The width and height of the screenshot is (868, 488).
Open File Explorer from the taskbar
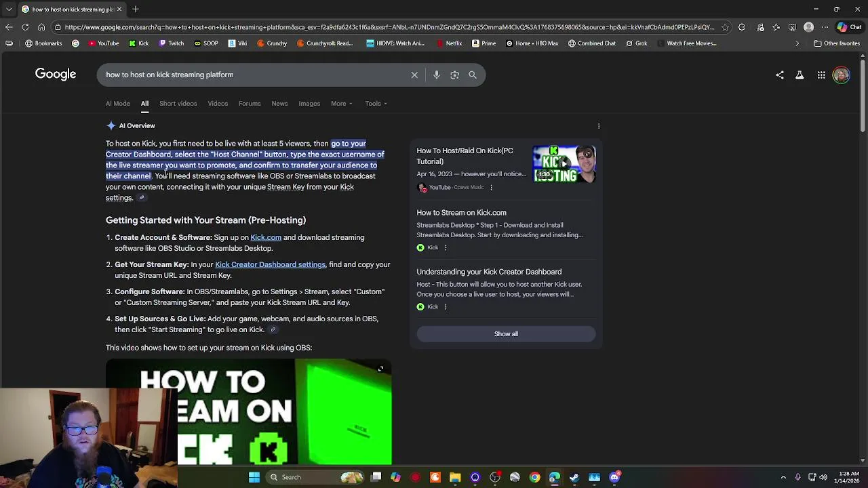455,477
